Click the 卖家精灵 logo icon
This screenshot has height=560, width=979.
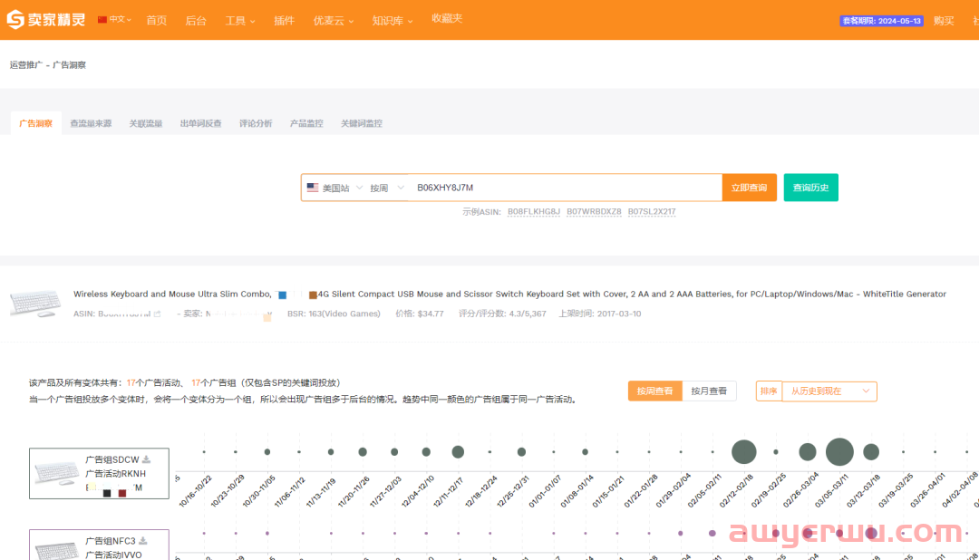click(15, 20)
